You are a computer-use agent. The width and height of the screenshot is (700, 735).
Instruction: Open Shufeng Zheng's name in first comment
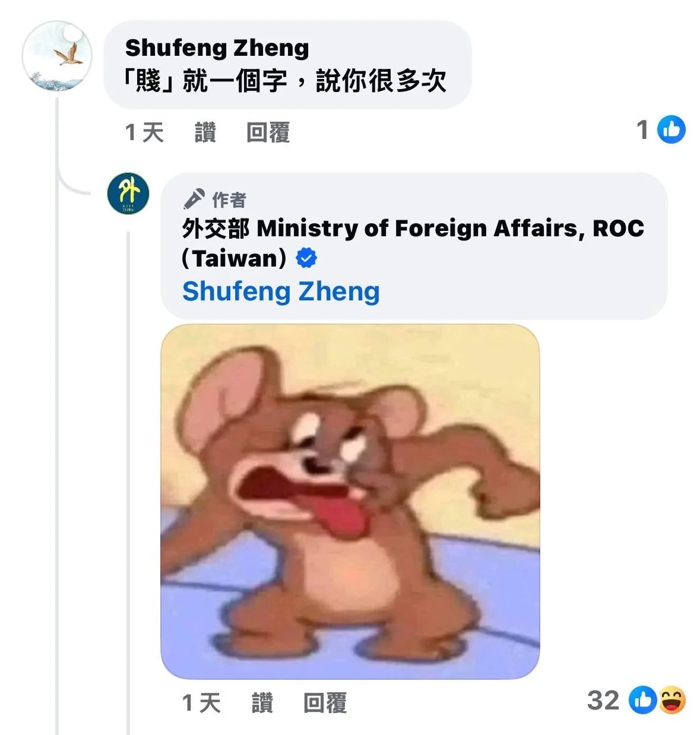217,47
